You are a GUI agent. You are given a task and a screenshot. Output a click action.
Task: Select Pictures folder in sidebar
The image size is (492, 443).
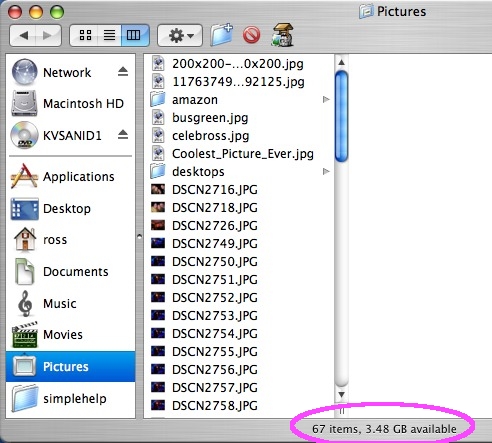tap(70, 366)
